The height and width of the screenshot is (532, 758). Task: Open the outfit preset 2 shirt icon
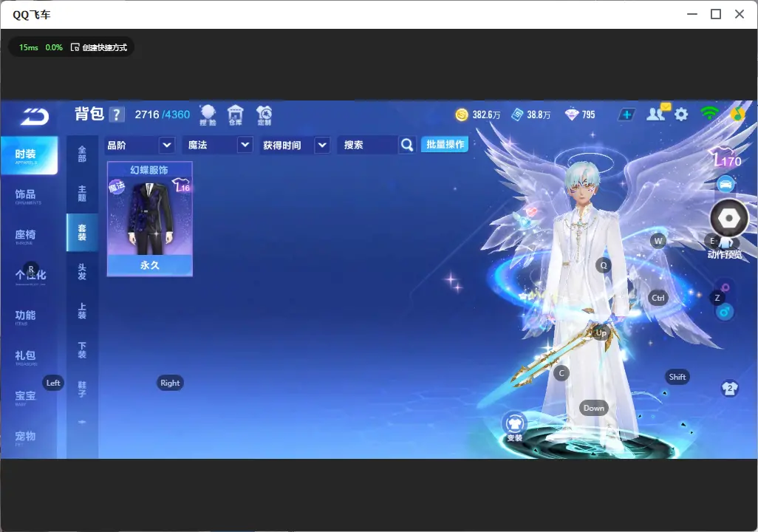729,389
